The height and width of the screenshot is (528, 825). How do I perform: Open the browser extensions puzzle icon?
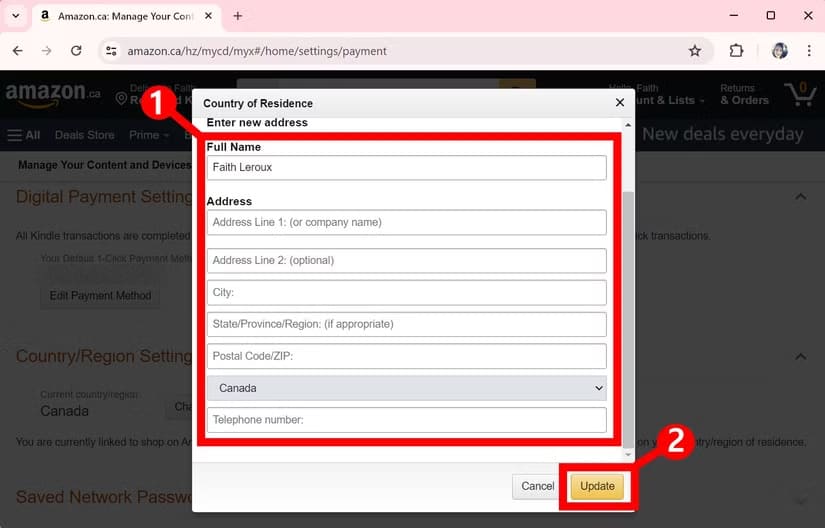736,51
